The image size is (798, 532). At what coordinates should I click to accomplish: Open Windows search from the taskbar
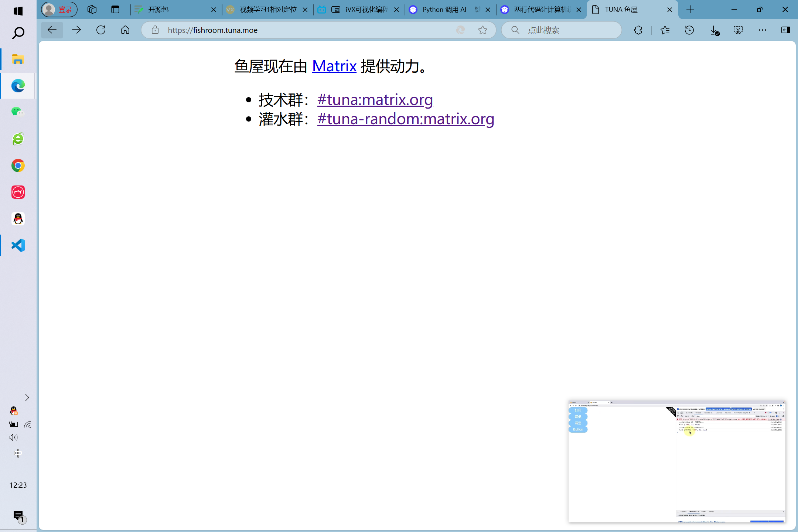click(x=18, y=33)
